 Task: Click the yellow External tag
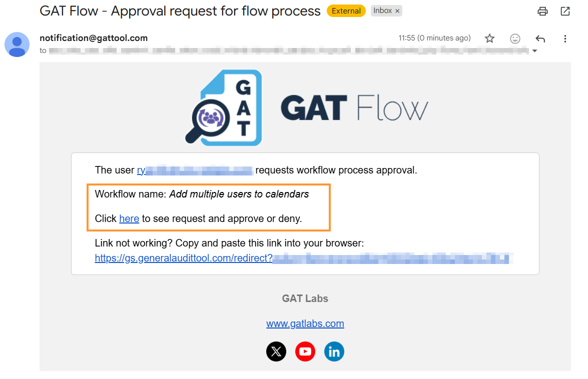[346, 11]
